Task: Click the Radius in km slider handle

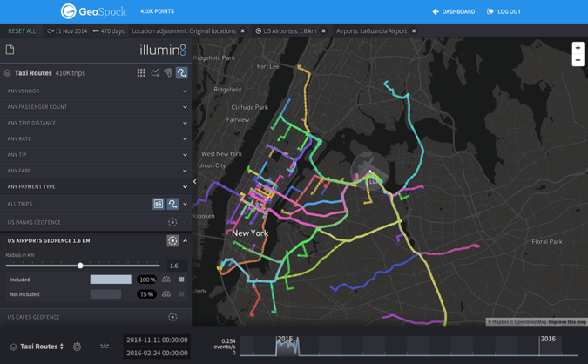Action: (x=80, y=266)
